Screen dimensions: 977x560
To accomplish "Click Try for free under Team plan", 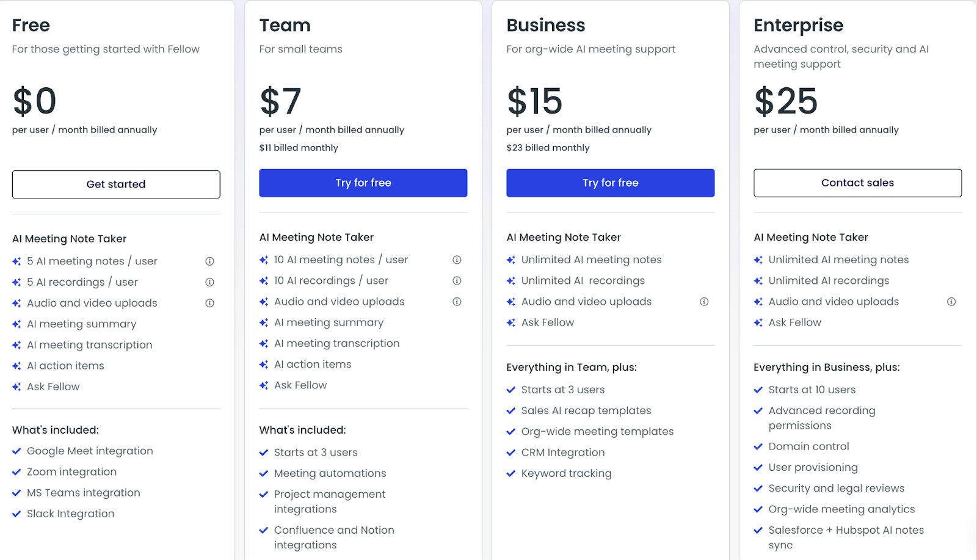I will pos(363,183).
